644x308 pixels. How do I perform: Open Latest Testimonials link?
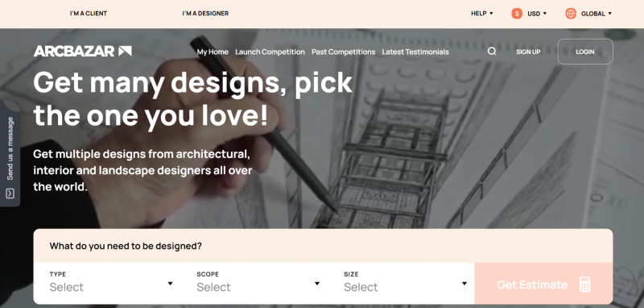point(415,52)
